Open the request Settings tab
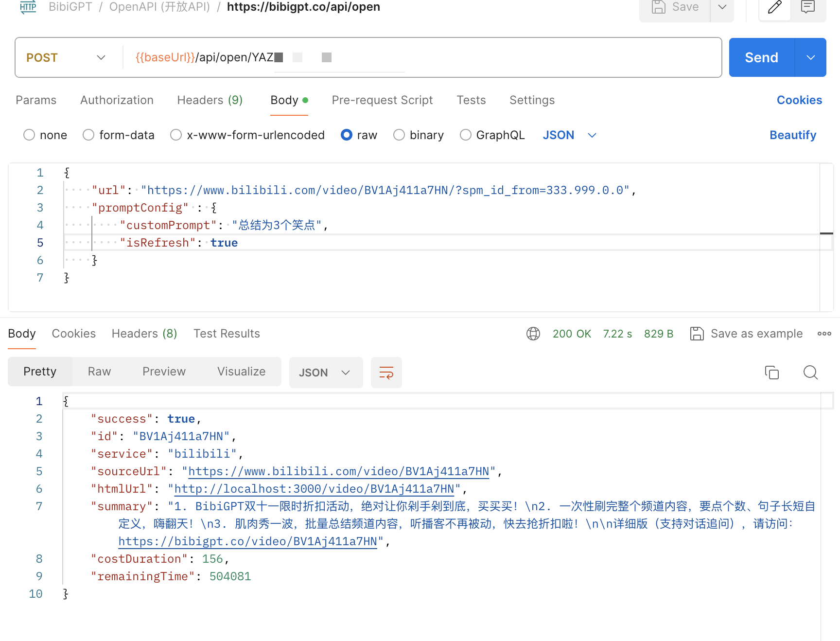 [532, 100]
